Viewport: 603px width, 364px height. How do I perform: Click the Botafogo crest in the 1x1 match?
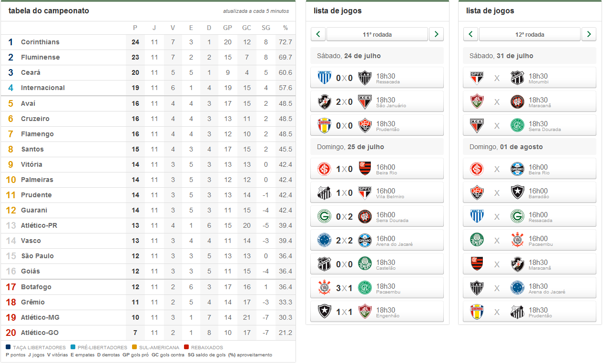325,312
